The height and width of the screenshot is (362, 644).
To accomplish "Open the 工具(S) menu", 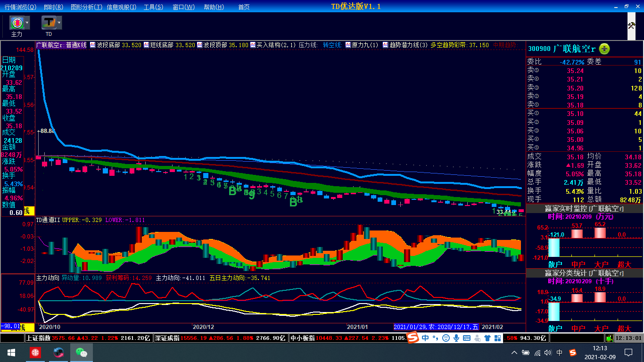I will [x=154, y=7].
